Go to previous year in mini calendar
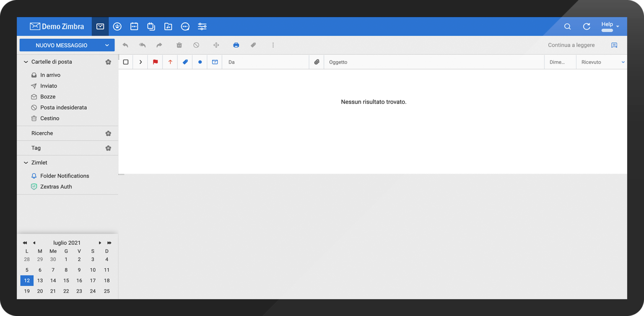 point(25,243)
